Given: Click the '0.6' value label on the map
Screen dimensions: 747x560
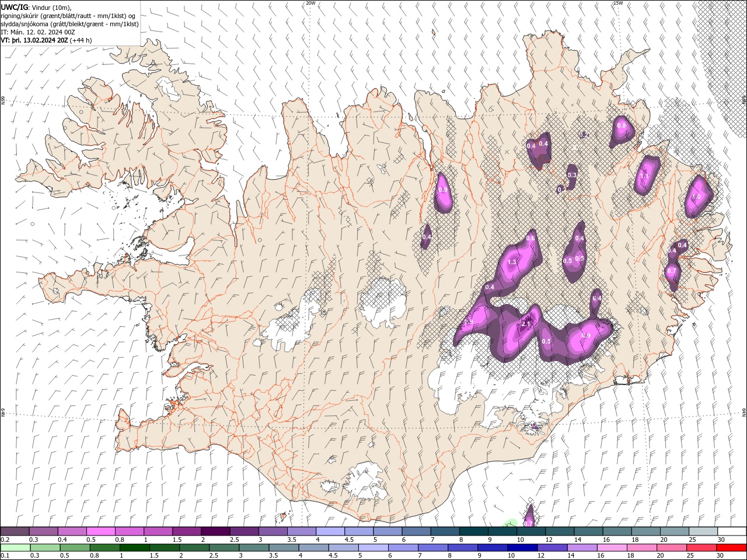Looking at the screenshot, I should click(x=530, y=238).
